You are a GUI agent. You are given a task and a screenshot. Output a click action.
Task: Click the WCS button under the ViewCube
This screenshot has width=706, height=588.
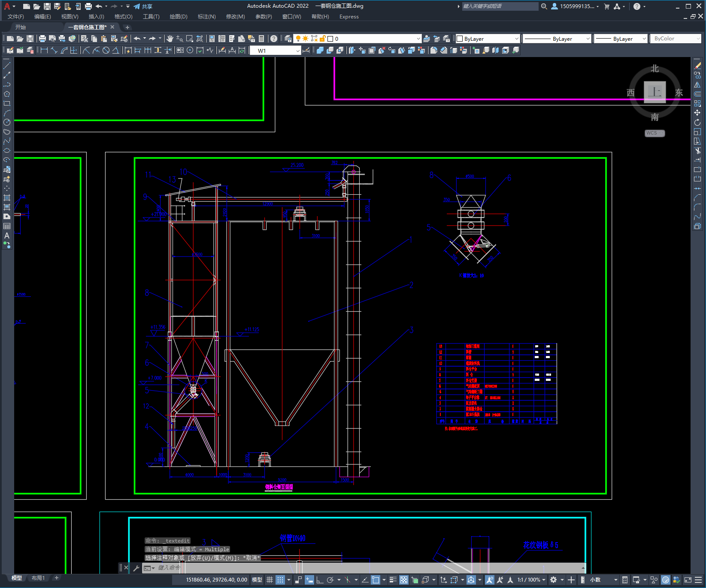654,133
